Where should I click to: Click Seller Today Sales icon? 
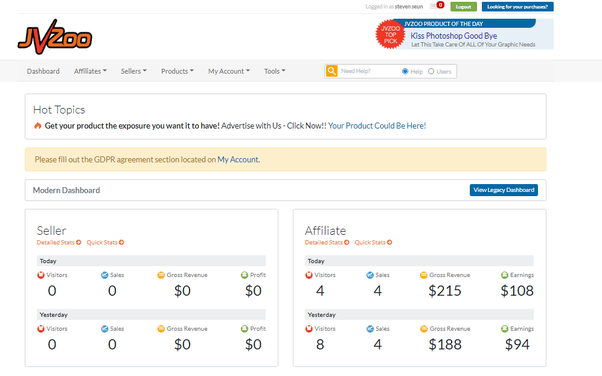104,275
